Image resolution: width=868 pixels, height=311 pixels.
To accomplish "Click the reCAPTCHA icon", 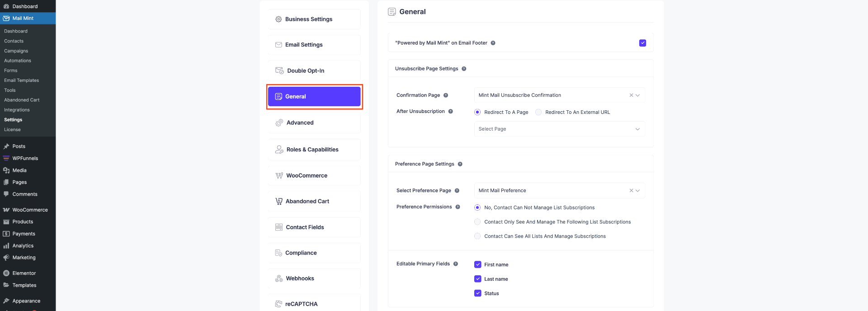I will point(278,304).
